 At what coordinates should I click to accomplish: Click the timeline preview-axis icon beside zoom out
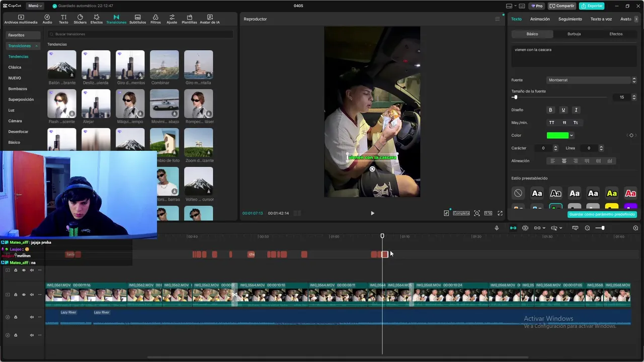coord(575,228)
